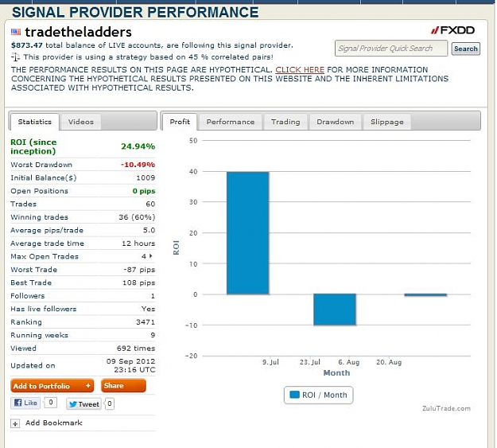The width and height of the screenshot is (497, 448).
Task: Click the Ranking value 3471
Action: pos(146,322)
